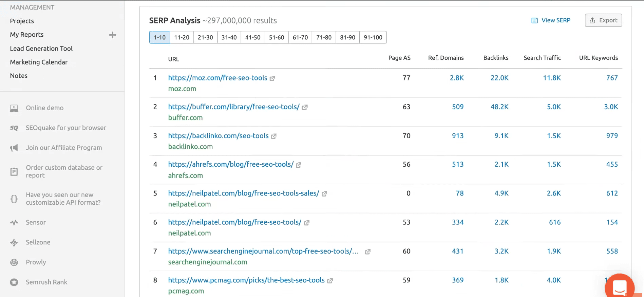Open the View SERP link

point(551,20)
